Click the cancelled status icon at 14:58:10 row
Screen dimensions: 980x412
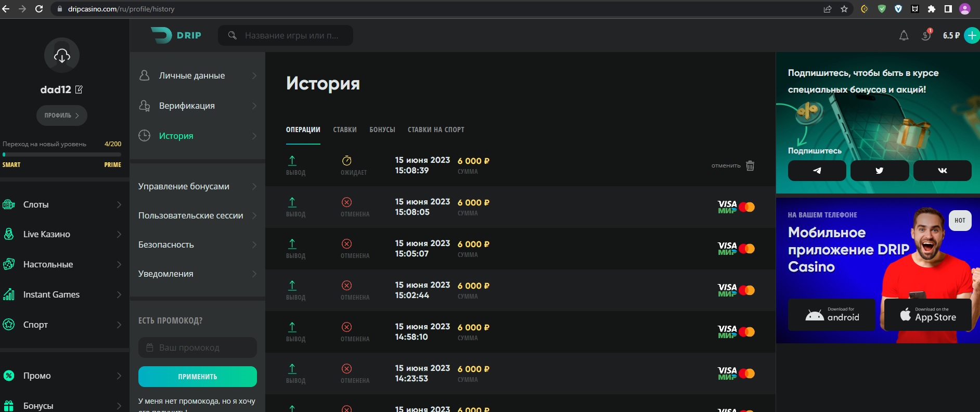coord(346,327)
